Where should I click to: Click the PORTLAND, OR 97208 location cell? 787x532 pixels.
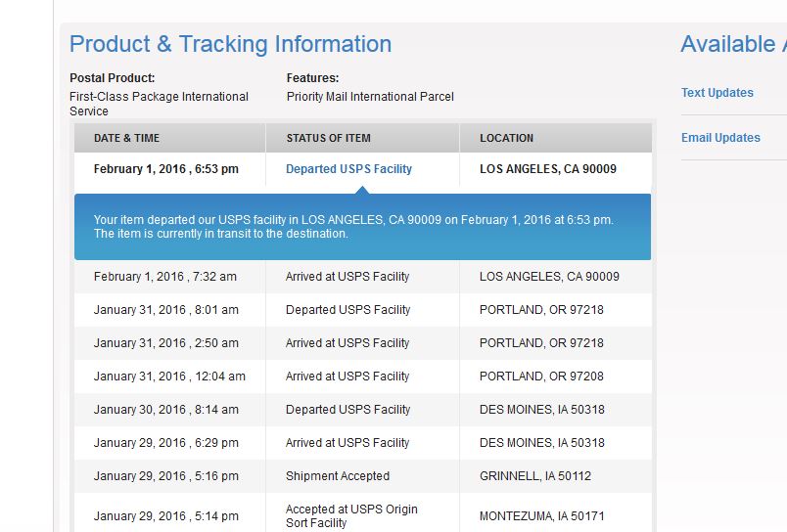(541, 377)
